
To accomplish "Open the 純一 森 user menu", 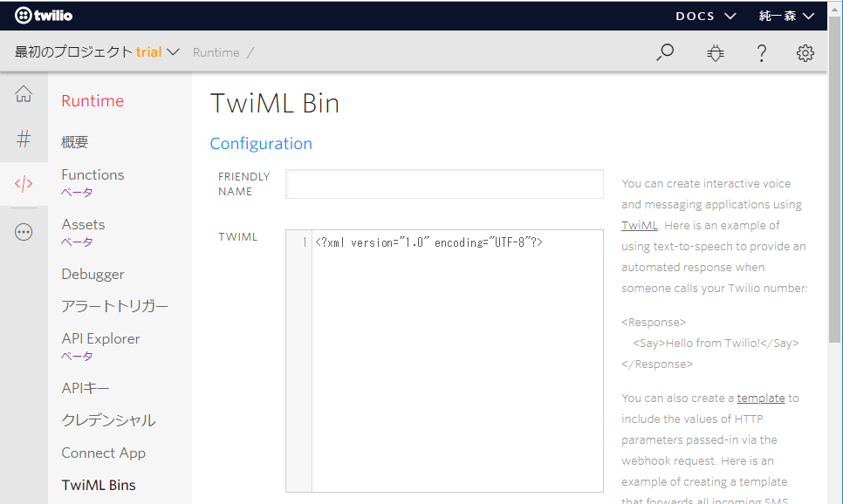I will (786, 16).
